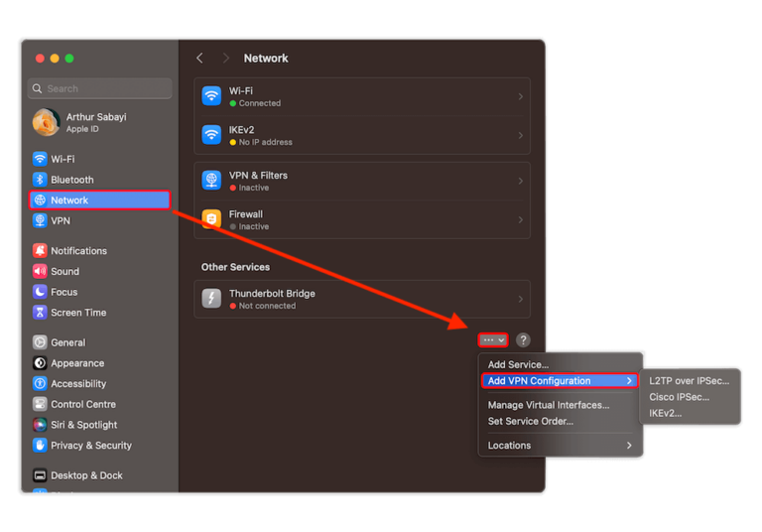Open the IKEv2 service row

click(362, 135)
